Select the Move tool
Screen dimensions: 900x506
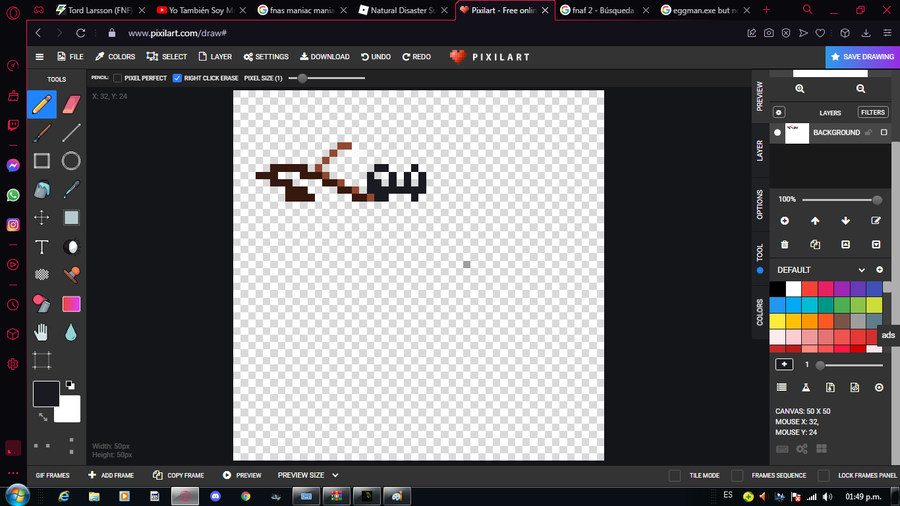click(42, 218)
